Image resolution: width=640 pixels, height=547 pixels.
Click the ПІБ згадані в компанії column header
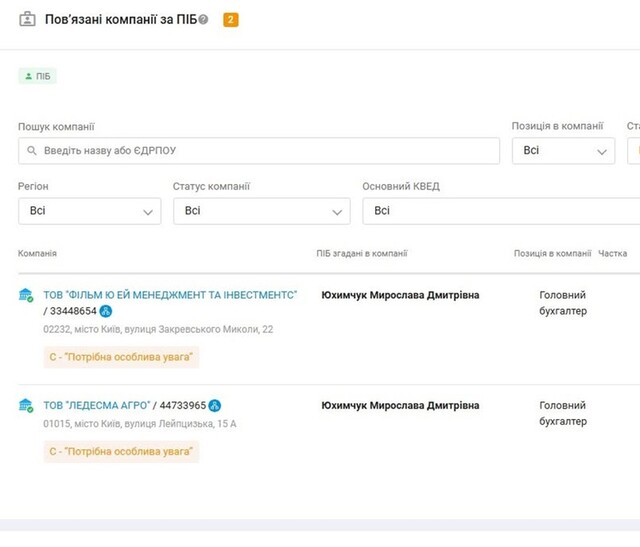(362, 253)
